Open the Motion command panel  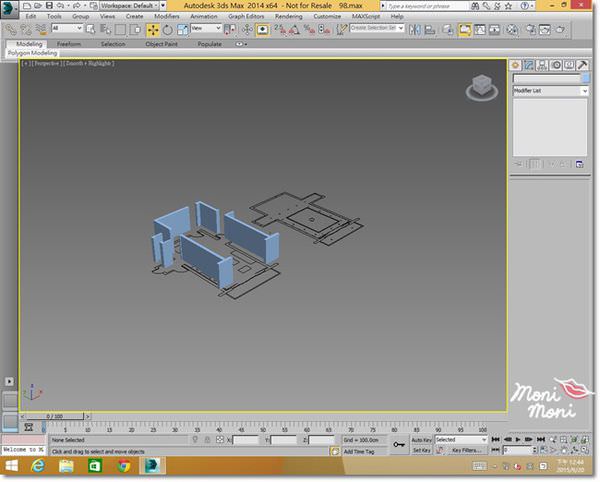coord(556,64)
